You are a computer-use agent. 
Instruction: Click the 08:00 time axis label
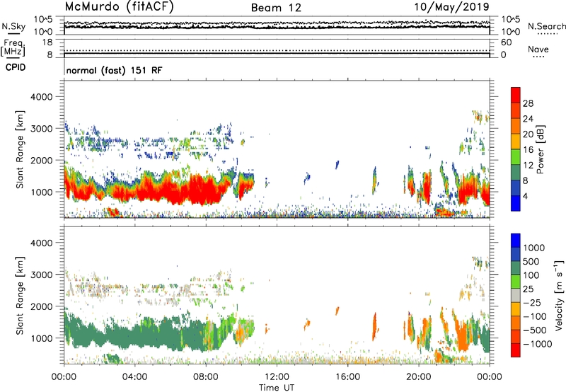point(206,377)
